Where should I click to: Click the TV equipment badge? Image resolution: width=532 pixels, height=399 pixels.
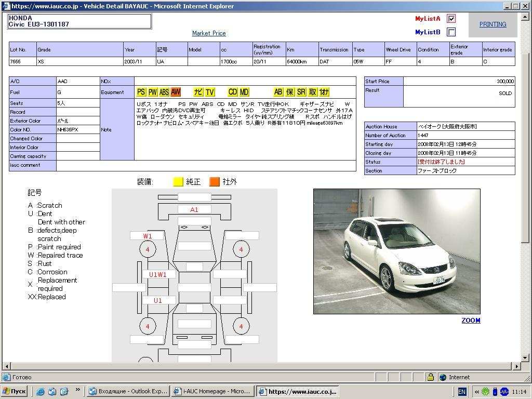[210, 92]
